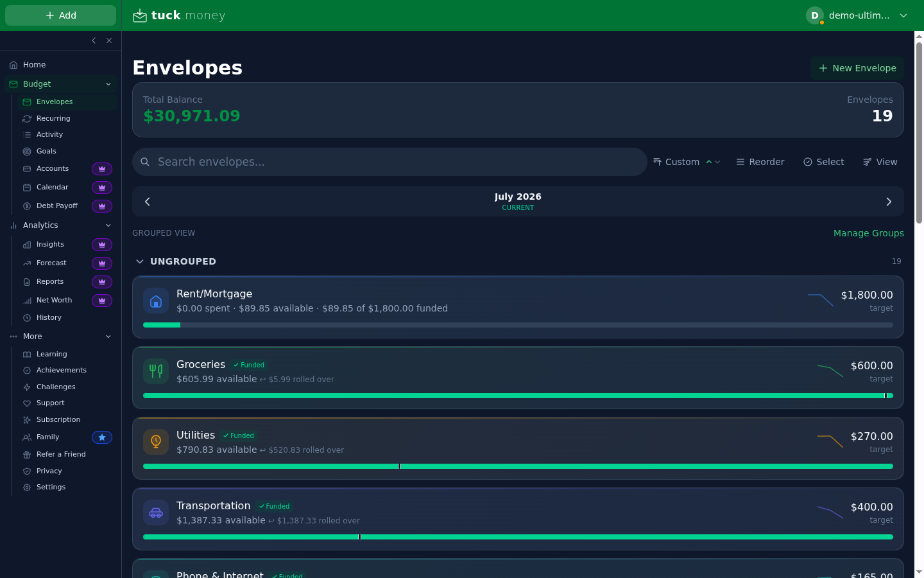Viewport: 924px width, 578px height.
Task: Collapse the More section chevron
Action: point(108,337)
